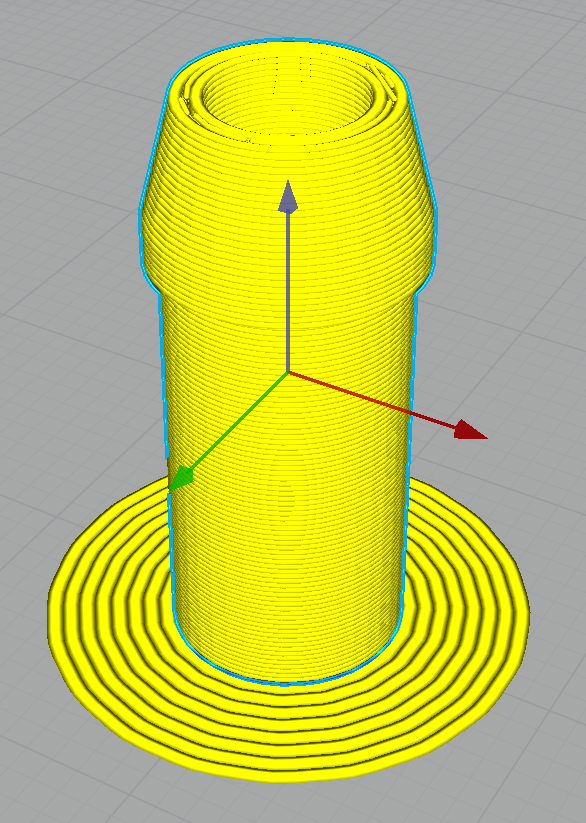Click the top rim of the model
Screen dimensions: 586x823
click(x=288, y=46)
